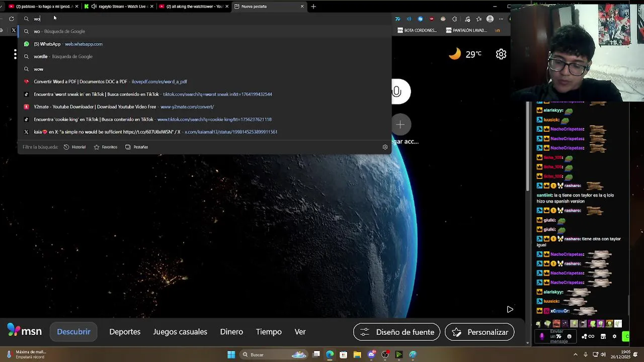The height and width of the screenshot is (362, 644).
Task: Select the Y2mate Youtube Downloader suggestion
Action: pyautogui.click(x=204, y=107)
